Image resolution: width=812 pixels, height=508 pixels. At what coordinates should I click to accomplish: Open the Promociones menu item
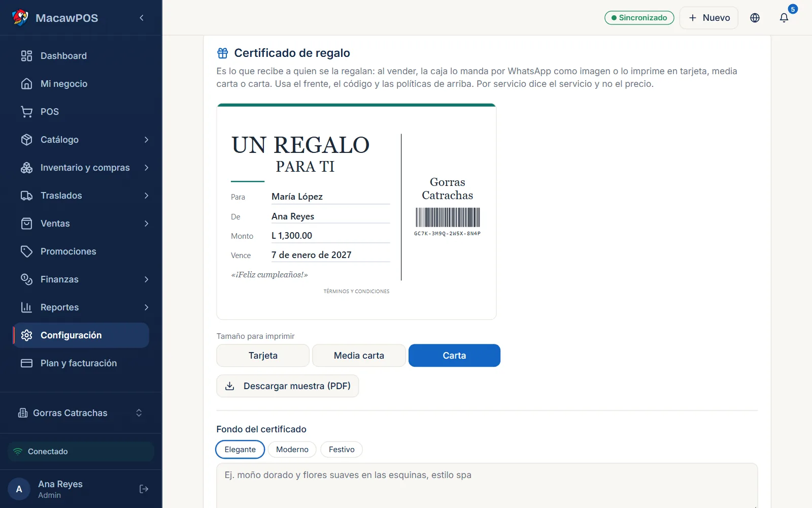(81, 251)
